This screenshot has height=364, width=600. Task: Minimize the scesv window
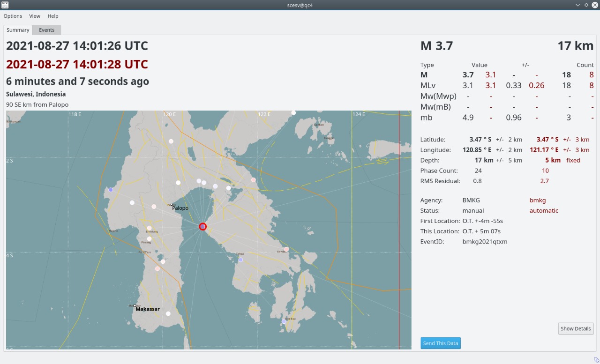pos(578,5)
